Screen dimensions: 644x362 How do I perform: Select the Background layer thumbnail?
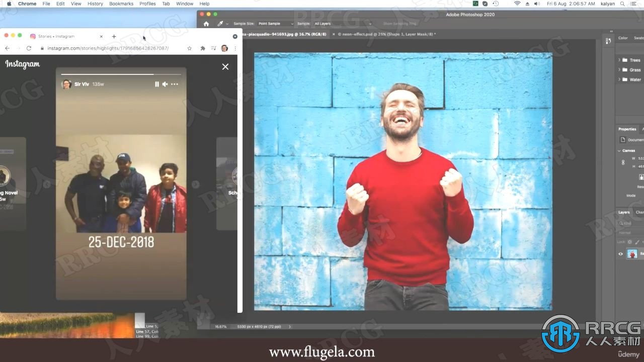pyautogui.click(x=631, y=254)
